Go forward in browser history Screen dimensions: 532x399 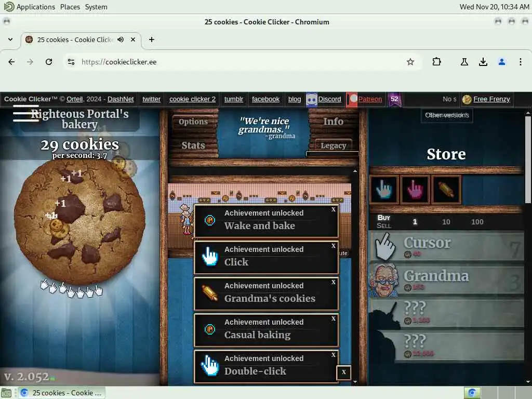pyautogui.click(x=30, y=62)
